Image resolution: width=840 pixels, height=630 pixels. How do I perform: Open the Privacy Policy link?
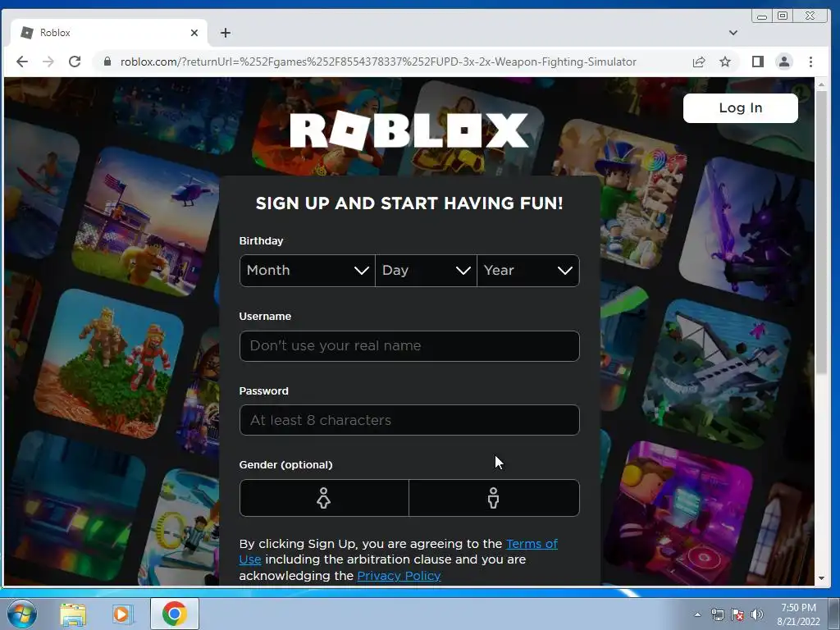(399, 576)
